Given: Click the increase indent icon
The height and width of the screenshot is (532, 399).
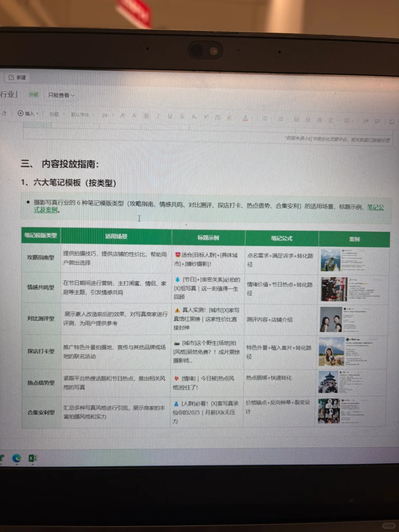Looking at the screenshot, I should pos(320,120).
